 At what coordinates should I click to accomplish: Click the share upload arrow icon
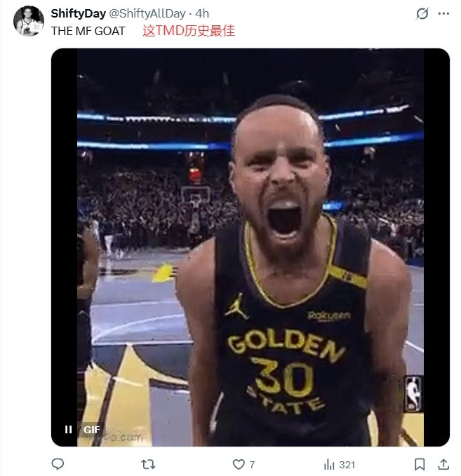(x=443, y=464)
